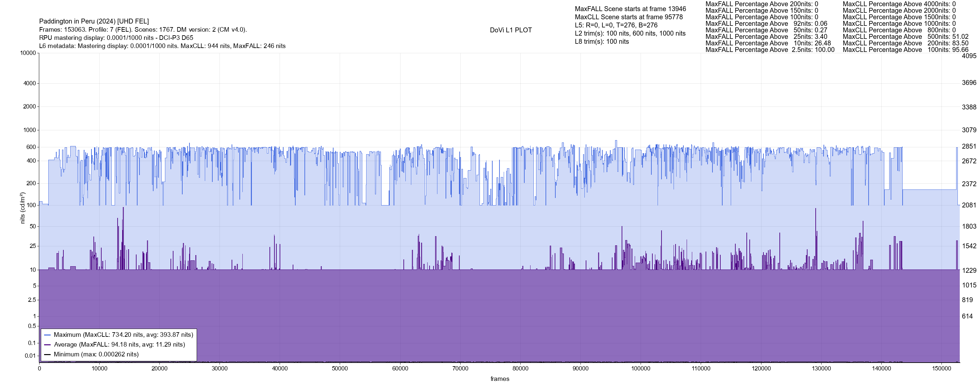Click the blue Maximum legend line swatch
The image size is (980, 392).
[48, 335]
